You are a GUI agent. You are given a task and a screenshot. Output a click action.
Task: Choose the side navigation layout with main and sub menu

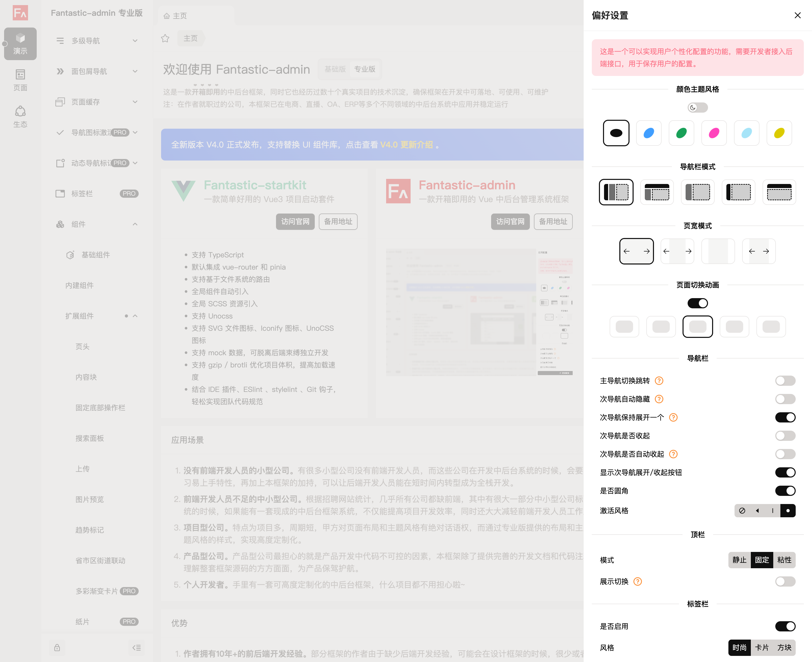tap(616, 192)
